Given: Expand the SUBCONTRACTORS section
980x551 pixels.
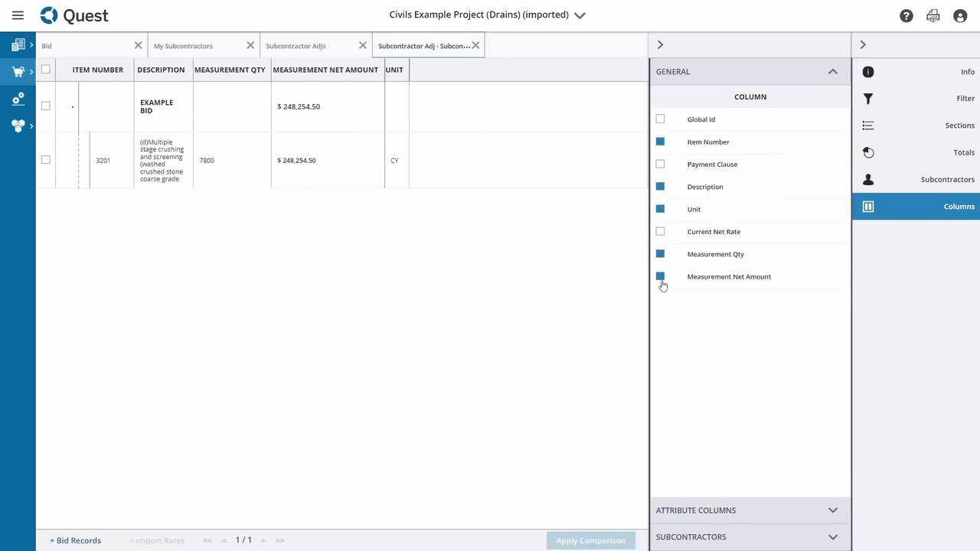Looking at the screenshot, I should pyautogui.click(x=833, y=537).
